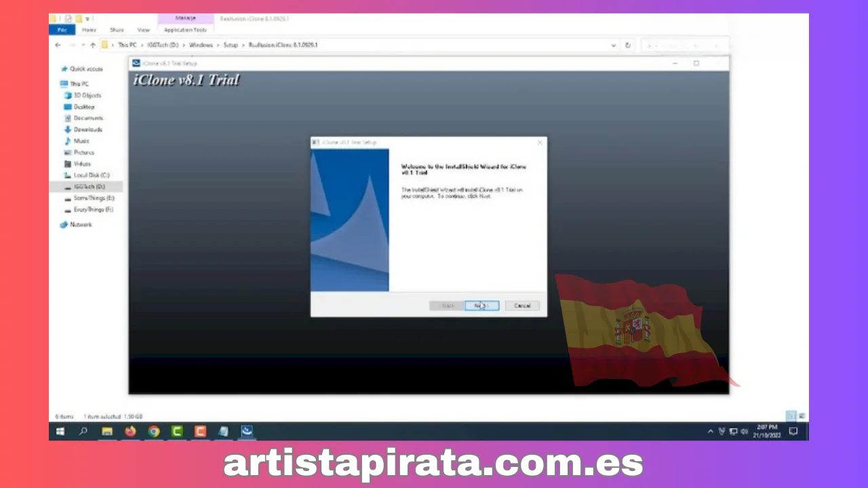Expand the address bar history dropdown

614,45
